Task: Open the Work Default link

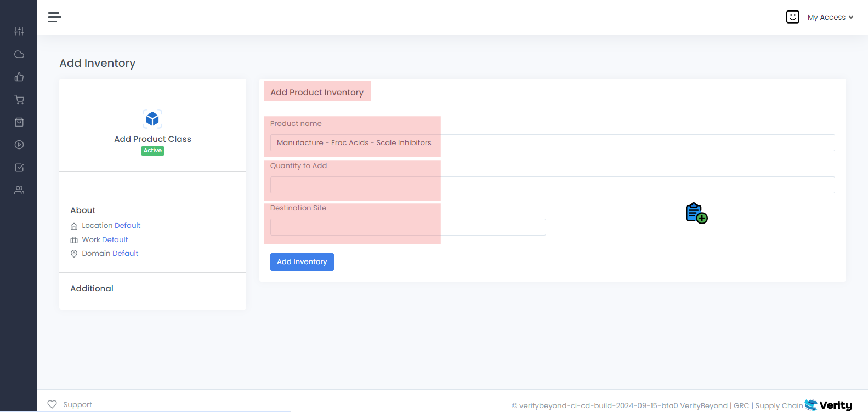Action: coord(115,240)
